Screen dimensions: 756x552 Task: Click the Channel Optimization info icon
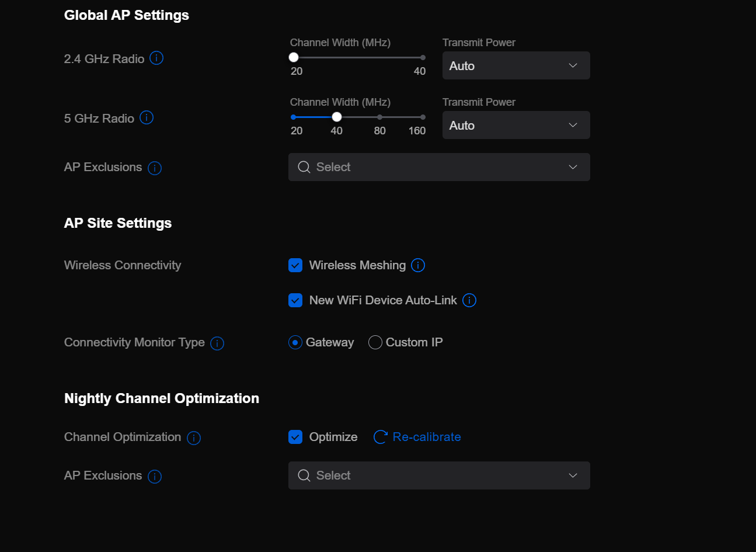coord(194,438)
